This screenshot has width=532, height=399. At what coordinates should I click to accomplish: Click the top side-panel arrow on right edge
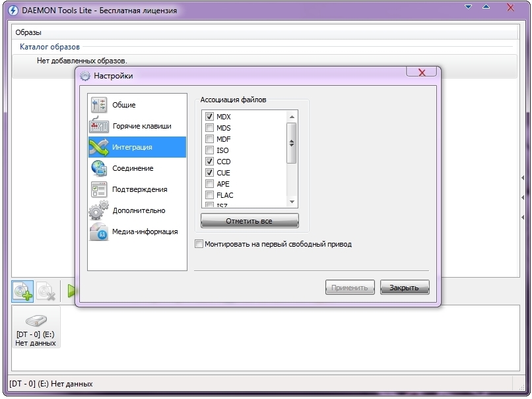pyautogui.click(x=523, y=177)
